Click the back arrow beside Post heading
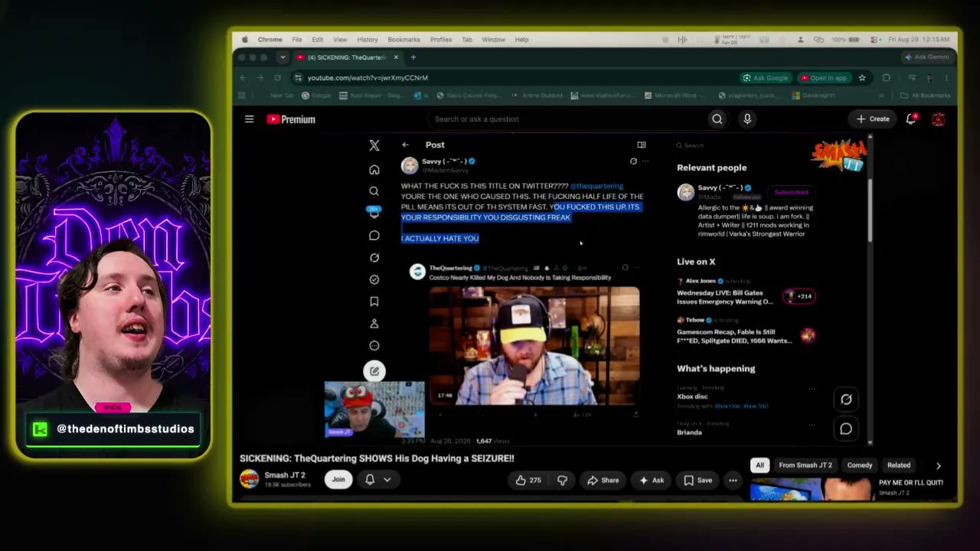 [x=405, y=145]
